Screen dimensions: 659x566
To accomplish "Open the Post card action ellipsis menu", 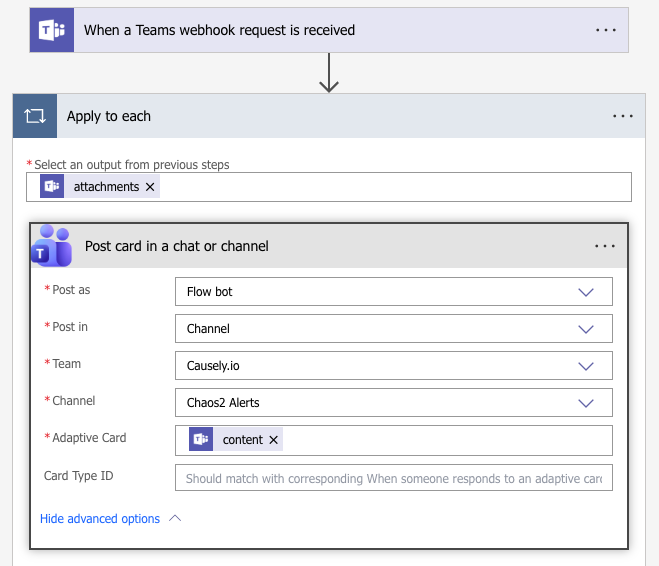I will point(604,246).
